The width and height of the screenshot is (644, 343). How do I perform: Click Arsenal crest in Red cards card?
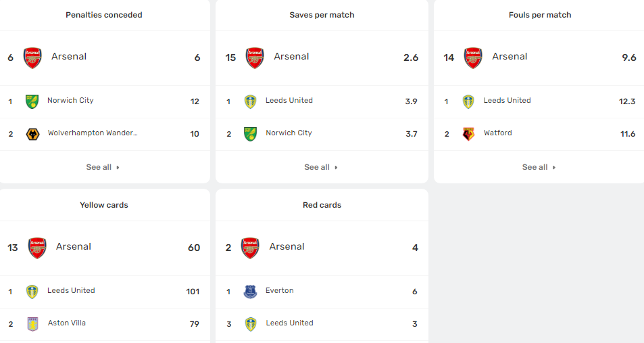coord(250,248)
